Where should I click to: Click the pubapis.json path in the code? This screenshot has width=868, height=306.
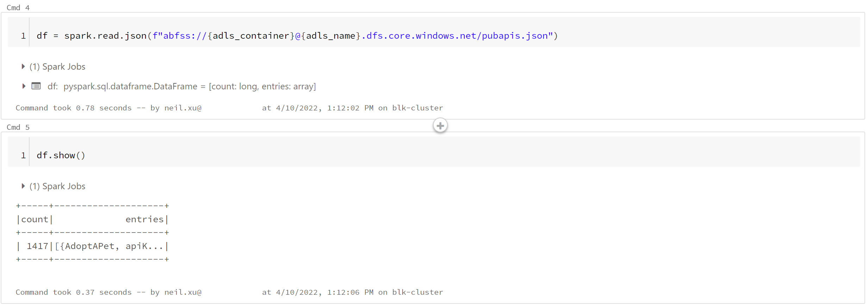515,36
